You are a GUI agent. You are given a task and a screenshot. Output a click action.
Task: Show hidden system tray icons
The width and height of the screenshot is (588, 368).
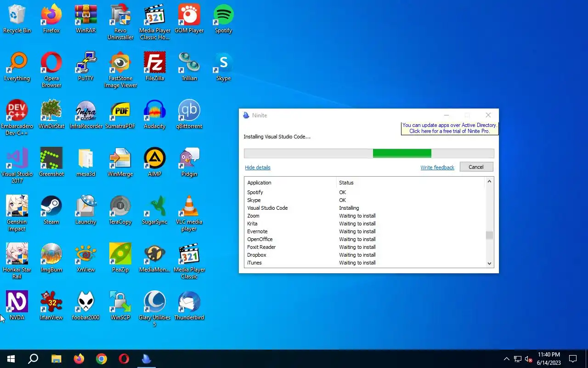507,359
